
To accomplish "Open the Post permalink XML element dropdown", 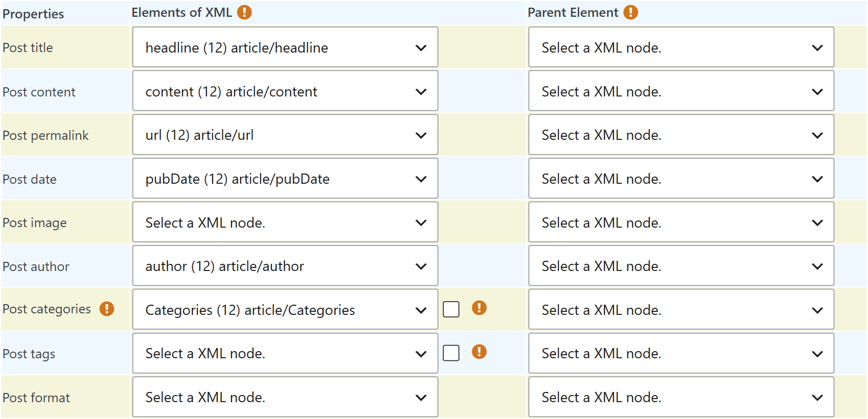I will (x=285, y=135).
